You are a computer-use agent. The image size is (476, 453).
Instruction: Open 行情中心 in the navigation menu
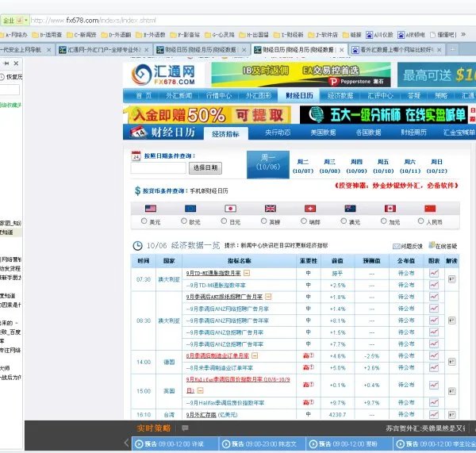point(220,95)
